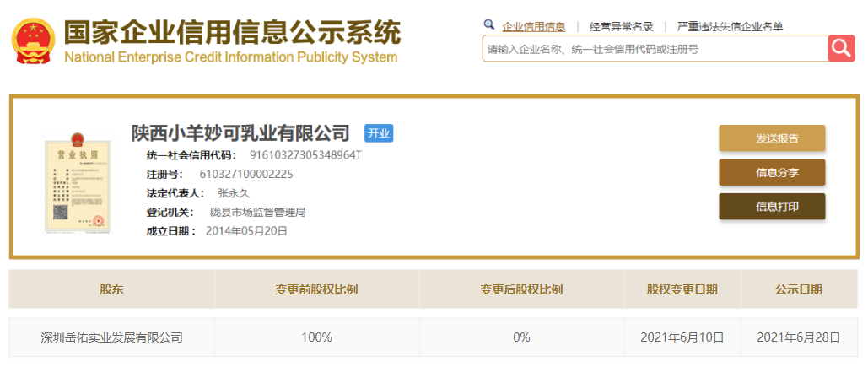Click shareholder 深圳岳佑实业发展有限公司 cell
Viewport: 868px width, 367px height.
[x=112, y=337]
